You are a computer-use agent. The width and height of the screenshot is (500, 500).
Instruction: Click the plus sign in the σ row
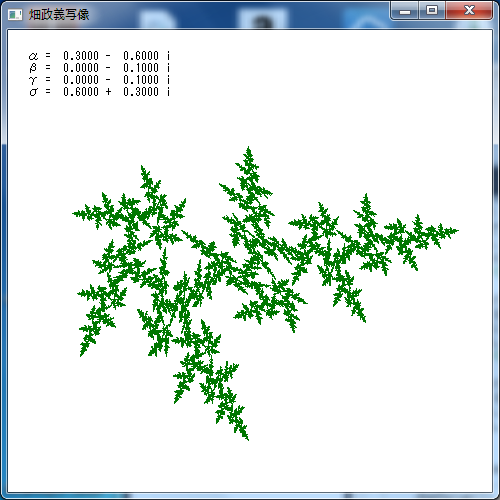[108, 92]
